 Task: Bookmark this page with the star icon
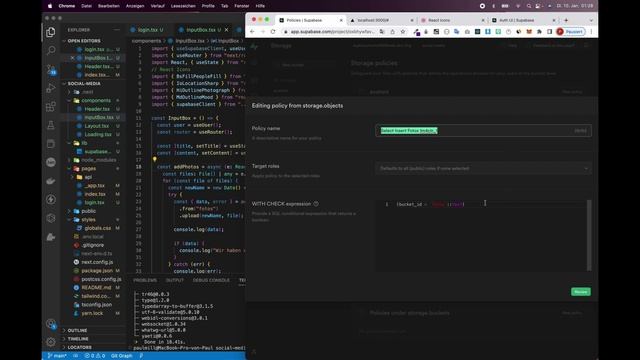pos(403,31)
